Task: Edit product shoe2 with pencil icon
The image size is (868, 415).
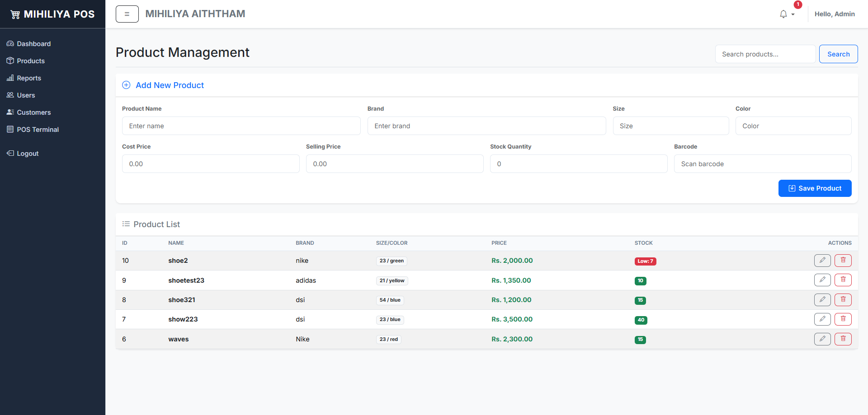Action: point(822,260)
